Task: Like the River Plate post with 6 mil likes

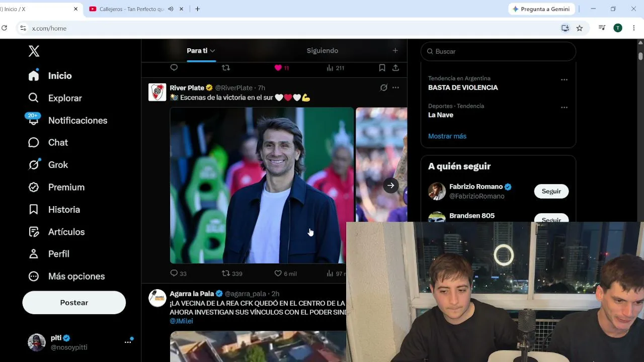Action: tap(278, 273)
